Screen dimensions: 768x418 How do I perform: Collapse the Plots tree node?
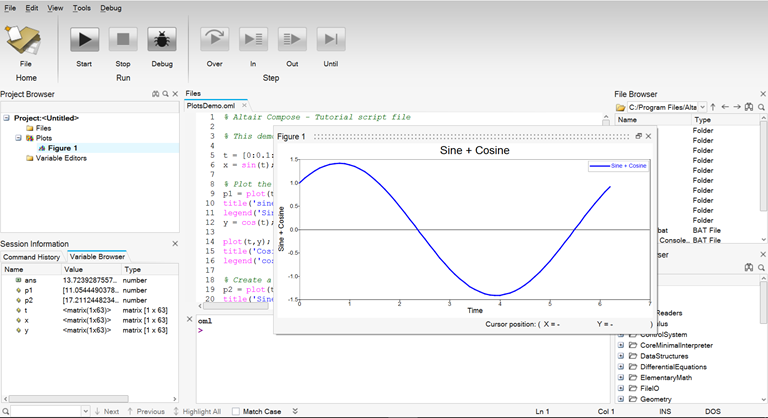[19, 138]
